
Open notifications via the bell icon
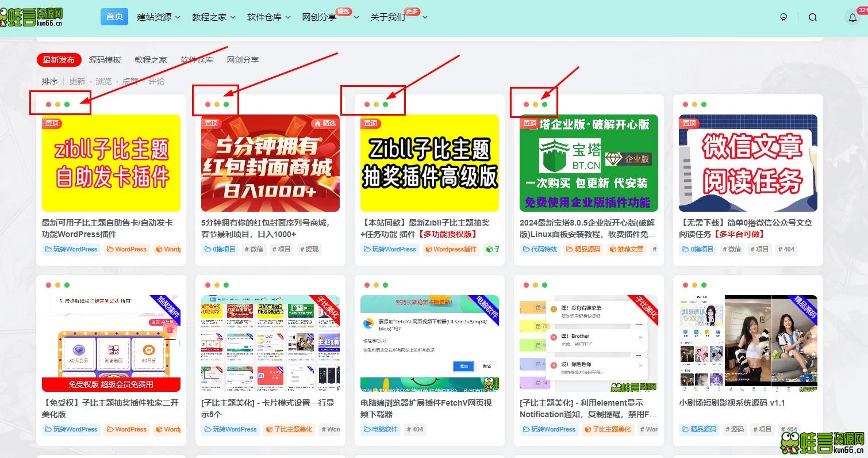tap(853, 17)
